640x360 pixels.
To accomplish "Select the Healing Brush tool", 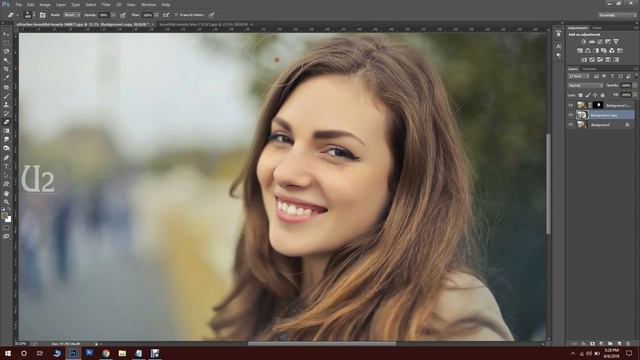I will (x=6, y=87).
